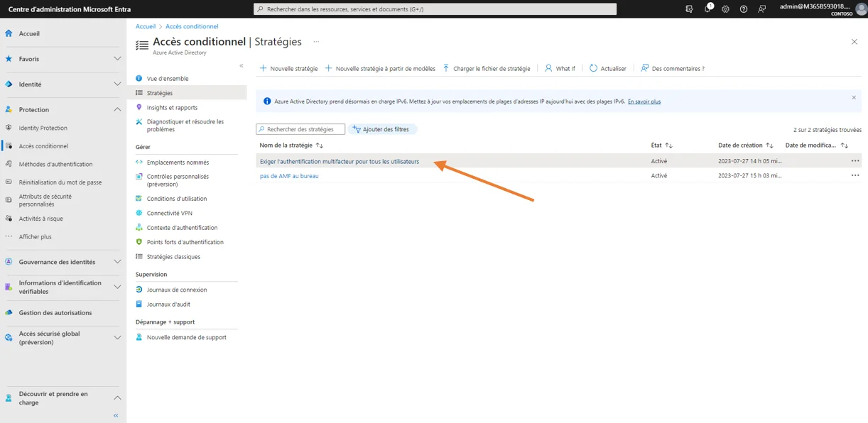Select Emplacements nommés in menu

click(178, 163)
